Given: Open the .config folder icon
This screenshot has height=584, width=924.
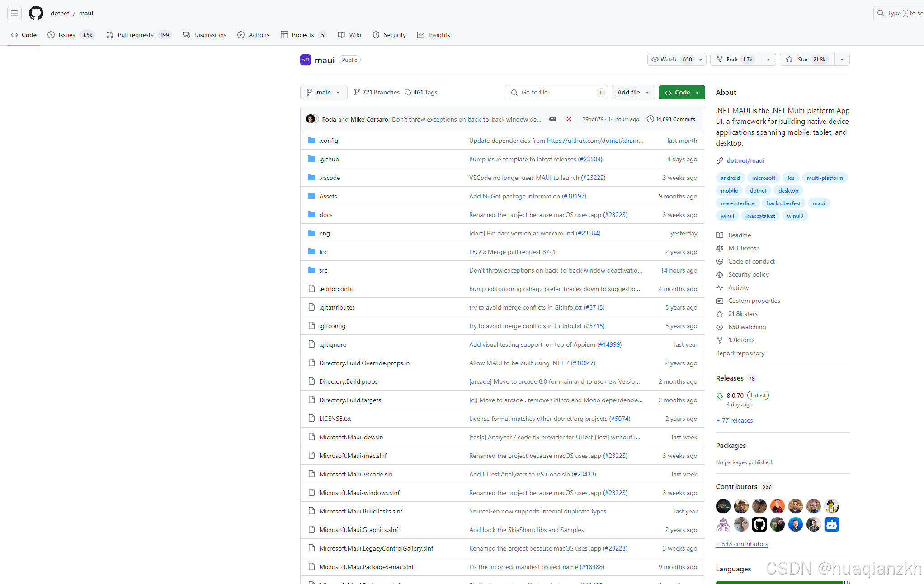Looking at the screenshot, I should [x=311, y=141].
